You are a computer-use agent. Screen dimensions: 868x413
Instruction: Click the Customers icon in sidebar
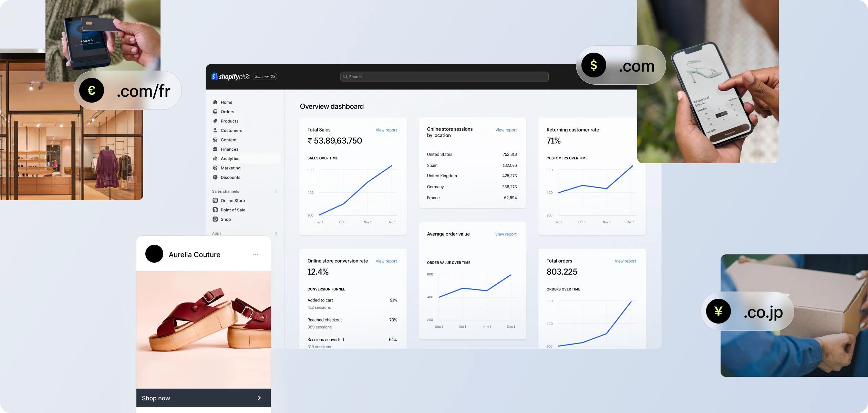[215, 130]
